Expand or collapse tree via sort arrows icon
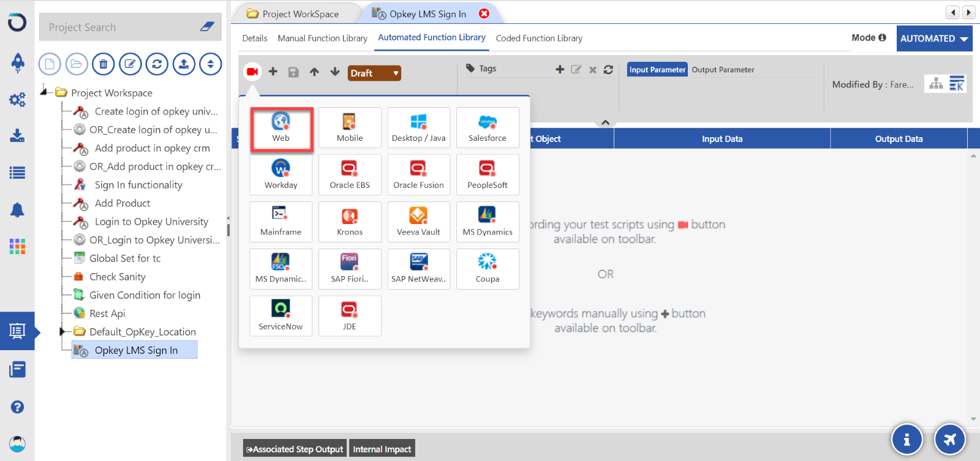 click(211, 64)
